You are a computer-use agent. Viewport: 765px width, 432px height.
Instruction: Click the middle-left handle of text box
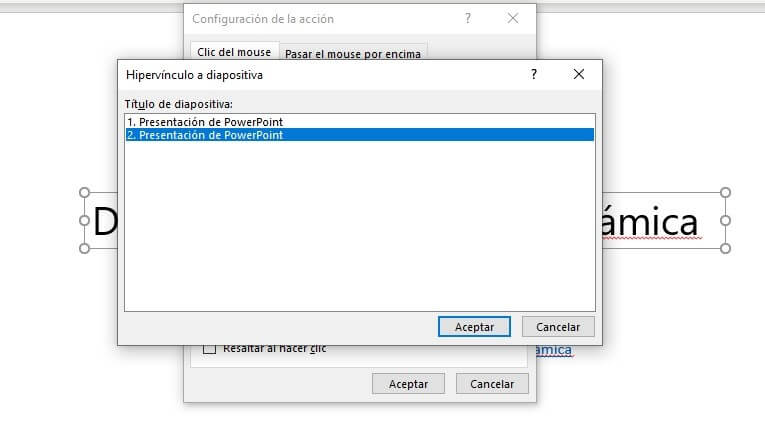(x=84, y=221)
